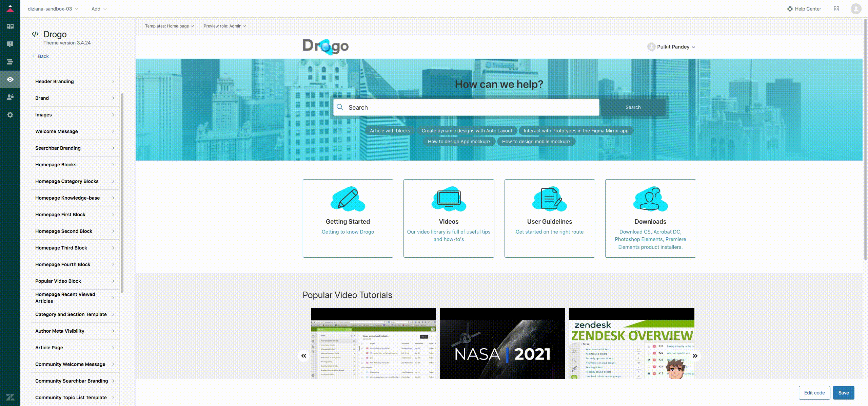Open the Zendesk Overview video thumbnail
This screenshot has height=406, width=868.
pos(632,344)
